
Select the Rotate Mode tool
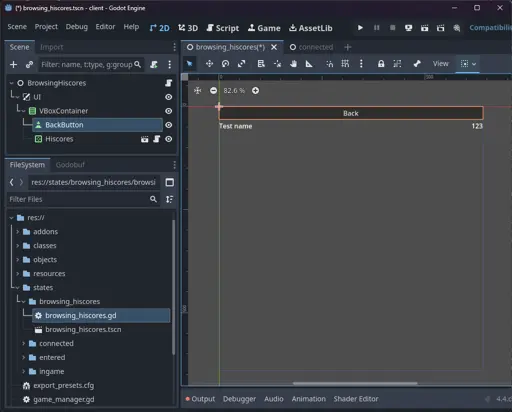click(x=226, y=64)
